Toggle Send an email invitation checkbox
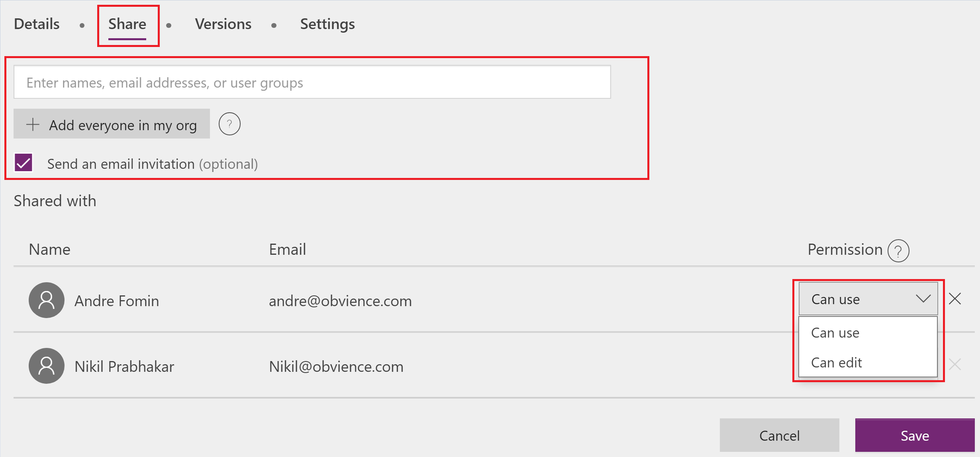The image size is (980, 457). click(24, 163)
